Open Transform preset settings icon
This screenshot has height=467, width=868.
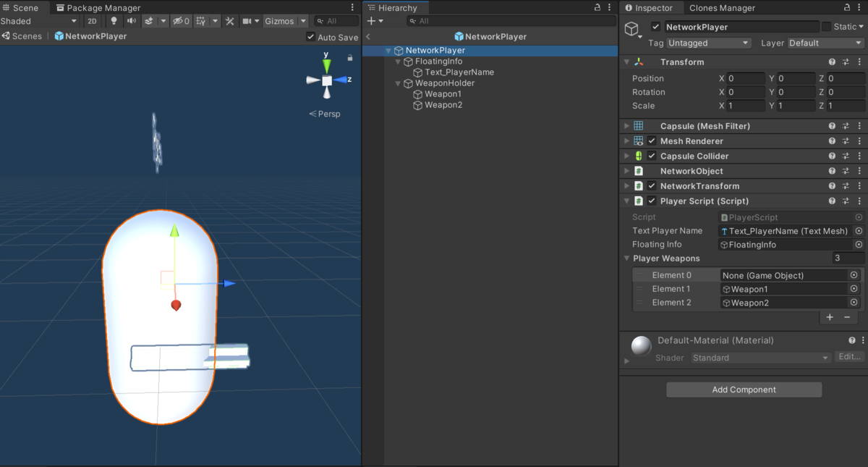pos(846,62)
